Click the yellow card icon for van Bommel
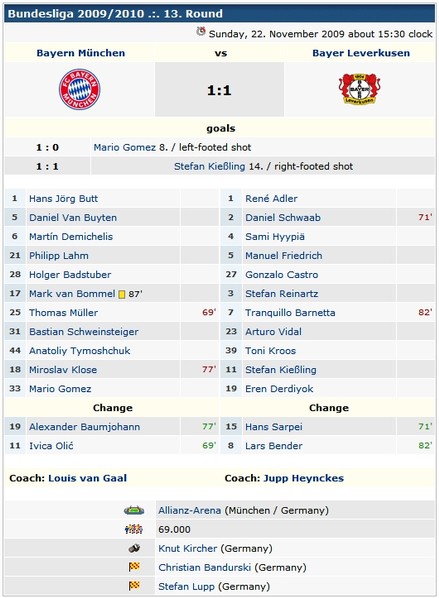The height and width of the screenshot is (598, 439). click(122, 294)
